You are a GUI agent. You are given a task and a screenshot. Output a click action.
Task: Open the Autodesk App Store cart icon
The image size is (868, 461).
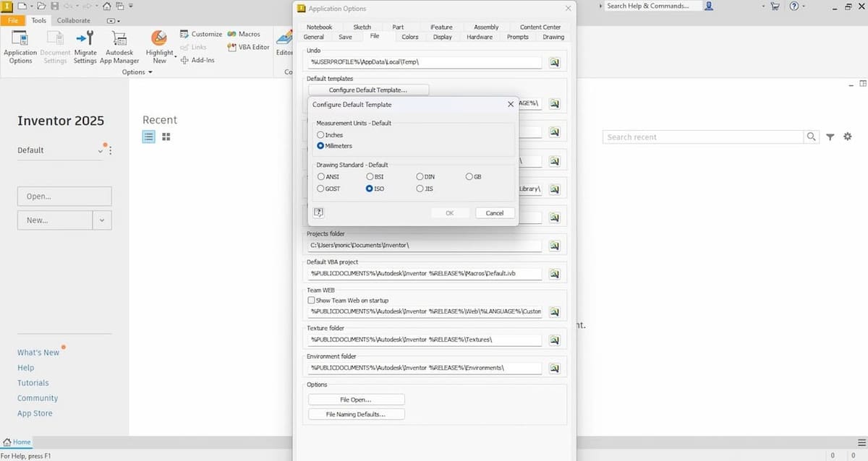pyautogui.click(x=775, y=6)
